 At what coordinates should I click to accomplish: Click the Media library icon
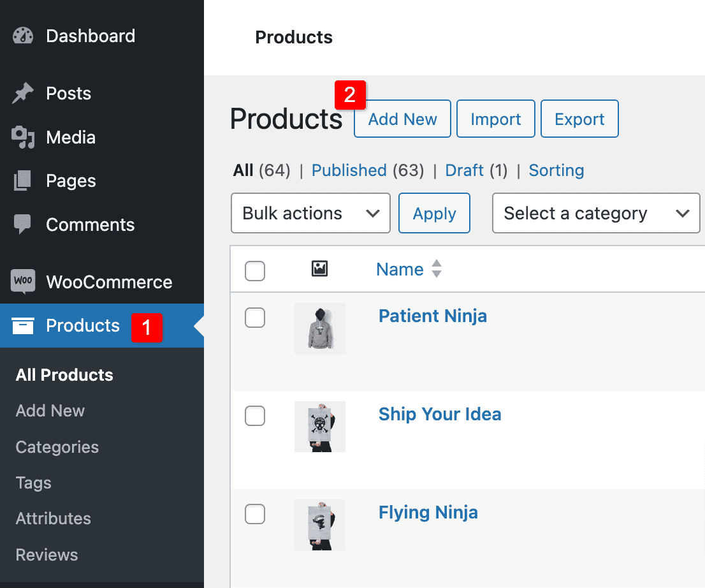click(x=22, y=137)
